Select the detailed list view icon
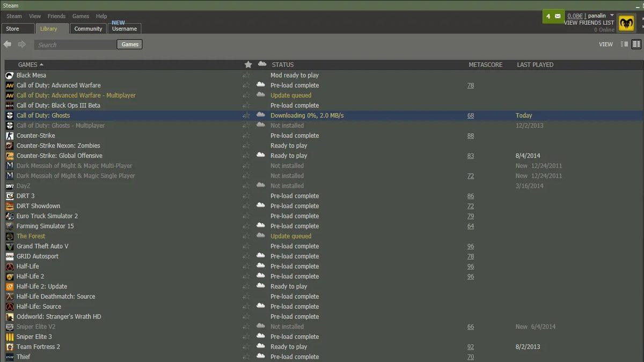The image size is (644, 362). (636, 44)
